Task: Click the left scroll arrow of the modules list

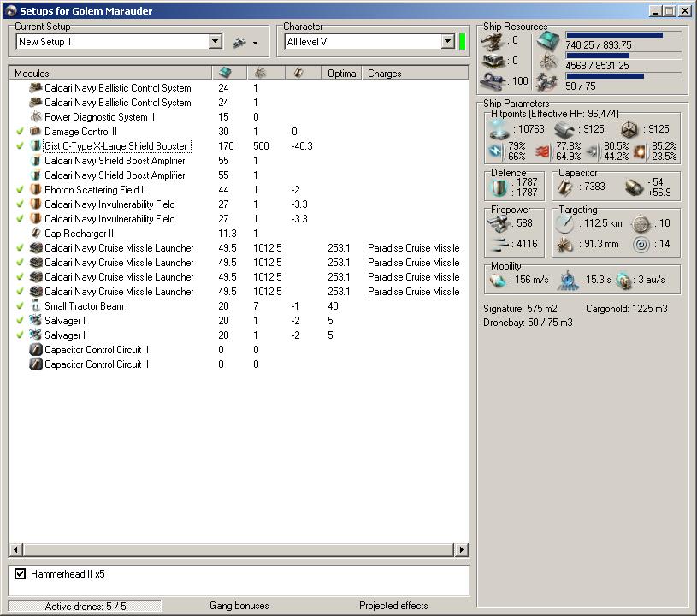Action: click(16, 550)
